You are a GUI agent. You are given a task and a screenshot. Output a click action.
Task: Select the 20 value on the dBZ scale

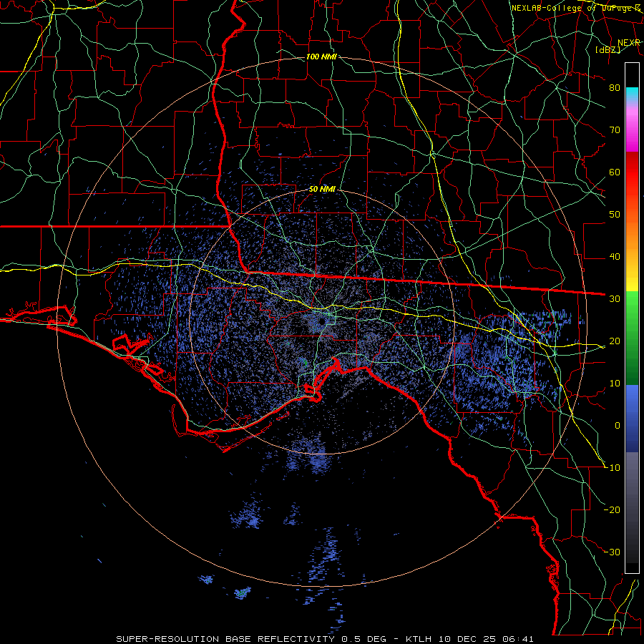pyautogui.click(x=615, y=341)
